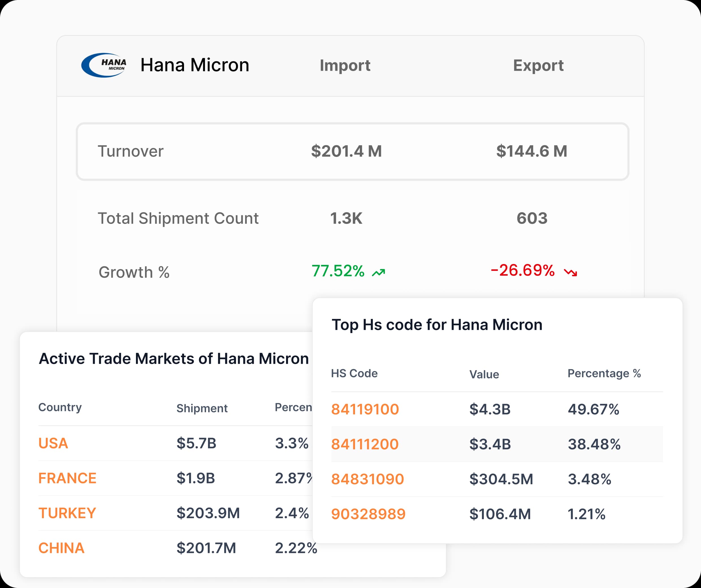Image resolution: width=701 pixels, height=588 pixels.
Task: Click HS code percentage 38.48%
Action: coord(594,444)
